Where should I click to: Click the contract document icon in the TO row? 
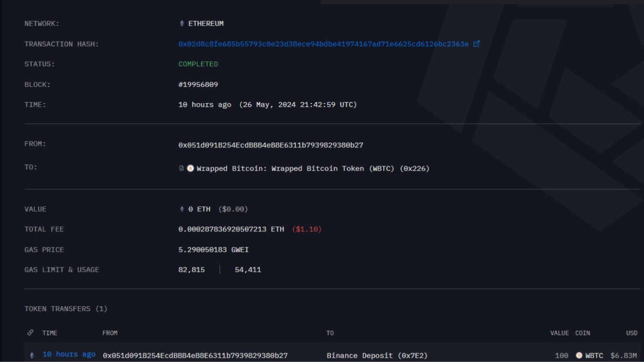[182, 168]
